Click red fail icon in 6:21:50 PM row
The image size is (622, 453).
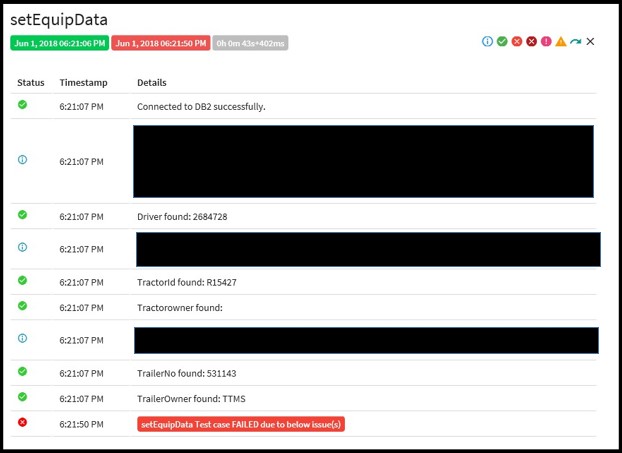23,422
